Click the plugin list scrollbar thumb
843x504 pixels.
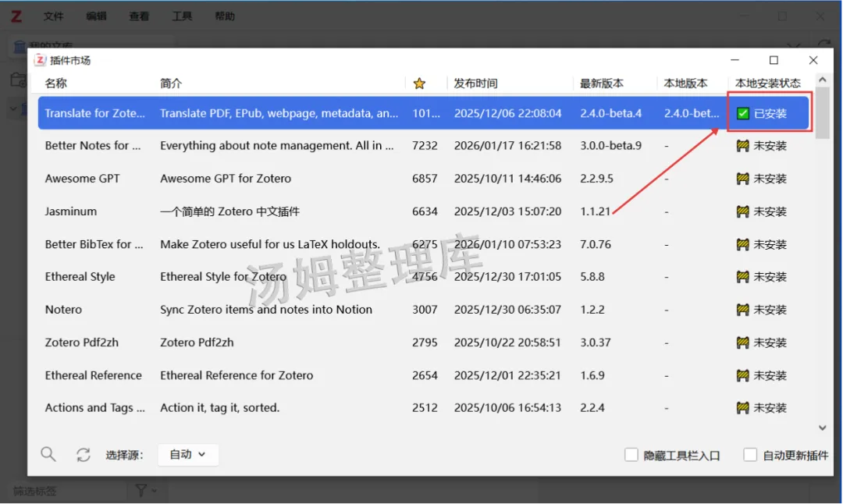(x=822, y=113)
